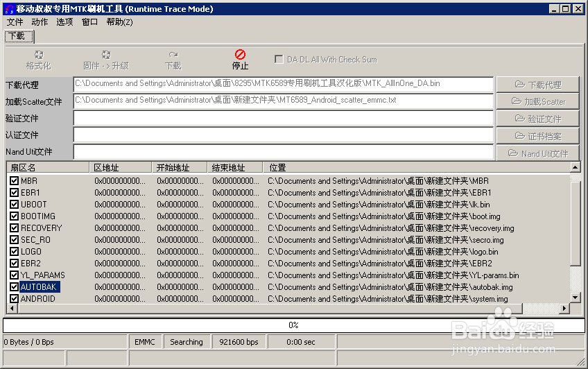588x369 pixels.
Task: Click the 0% download progress bar
Action: (x=293, y=325)
